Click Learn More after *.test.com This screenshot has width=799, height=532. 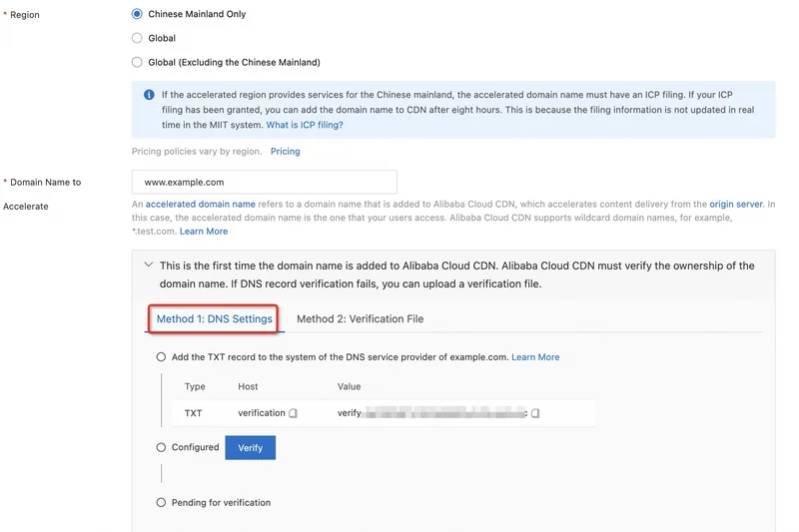tap(204, 232)
